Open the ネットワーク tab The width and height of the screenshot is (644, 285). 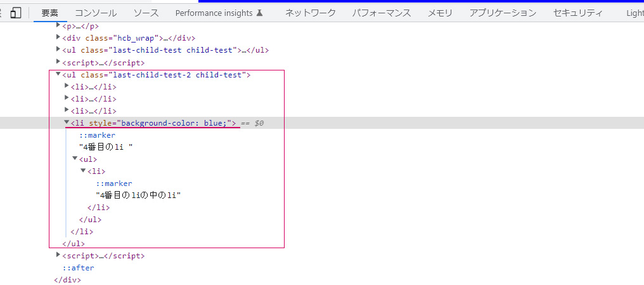click(x=310, y=13)
